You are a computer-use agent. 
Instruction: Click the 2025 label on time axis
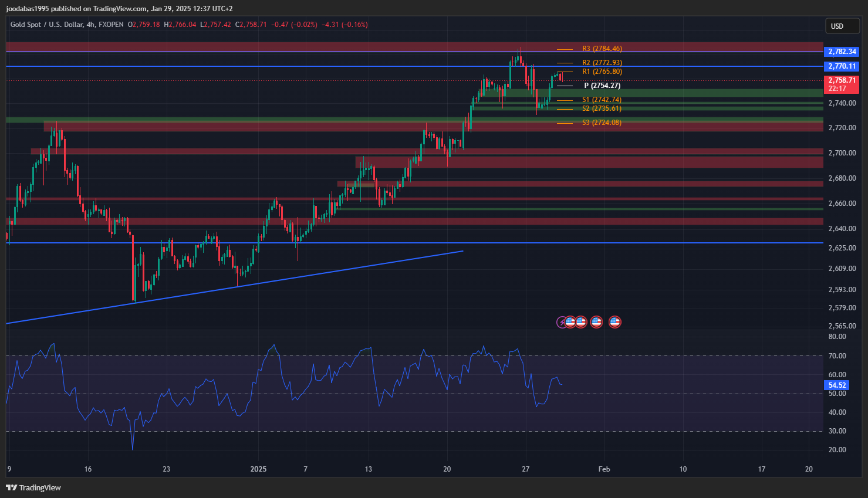click(258, 469)
